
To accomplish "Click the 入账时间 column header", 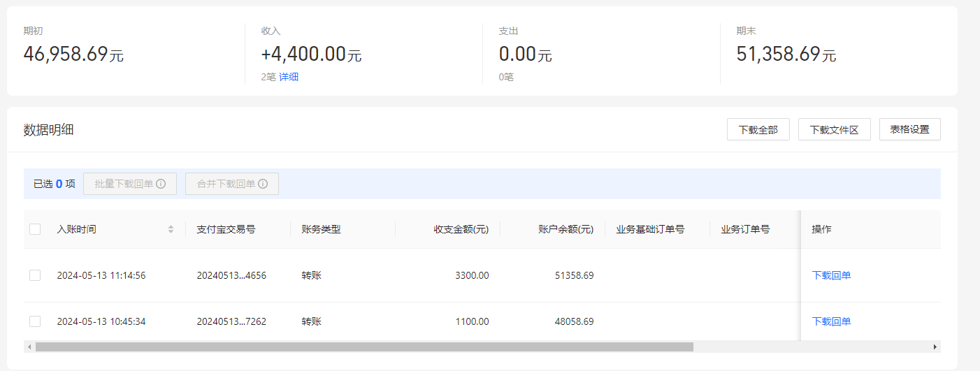I will coord(77,229).
